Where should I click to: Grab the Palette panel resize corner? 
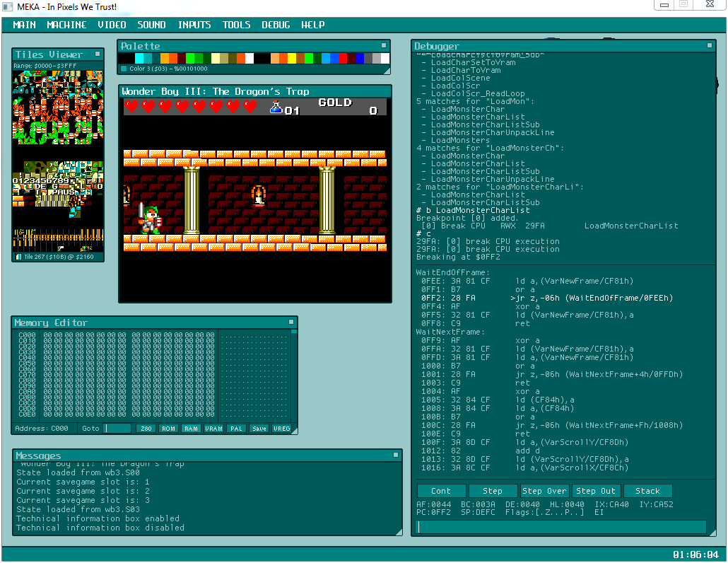point(387,71)
